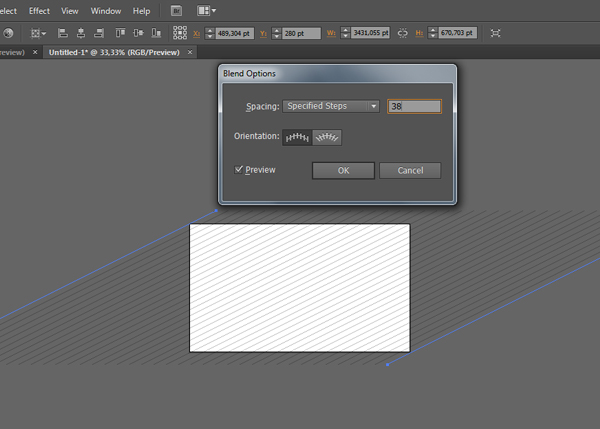
Task: Click vertical align center icon
Action: 135,33
